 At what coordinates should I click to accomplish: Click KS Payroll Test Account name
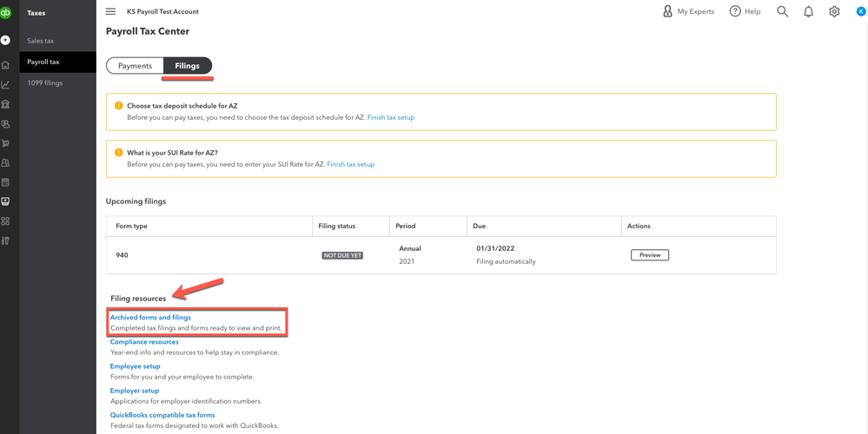[x=162, y=11]
